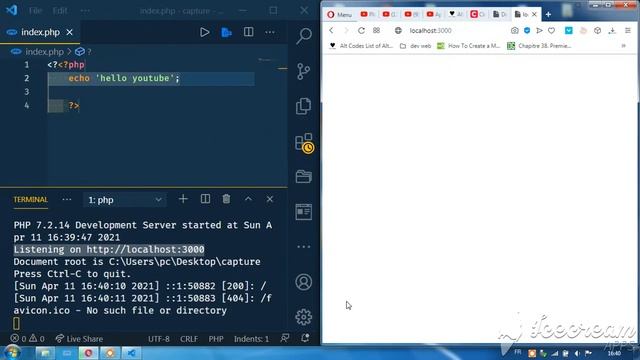The width and height of the screenshot is (640, 360).
Task: Open more editor actions ellipsis
Action: 270,32
